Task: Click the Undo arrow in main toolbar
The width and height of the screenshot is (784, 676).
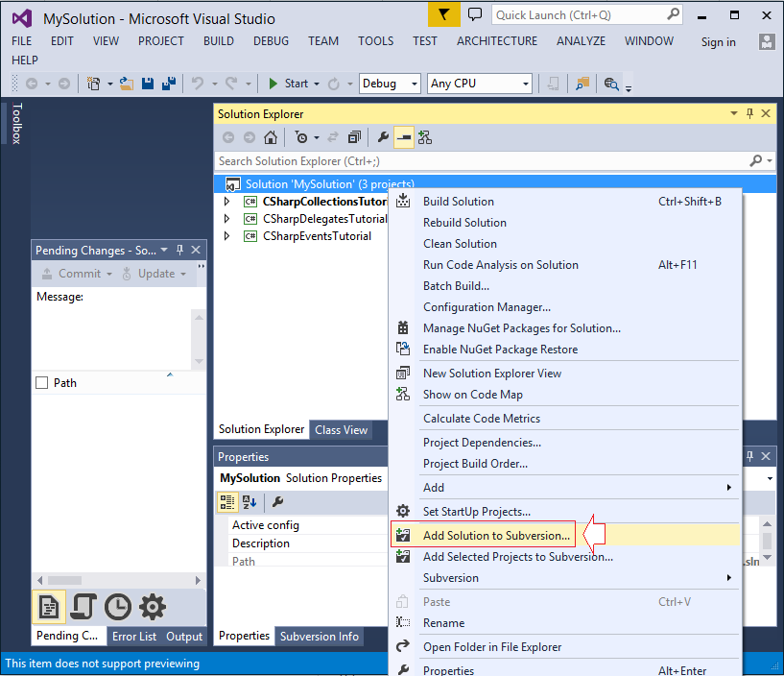Action: 198,84
